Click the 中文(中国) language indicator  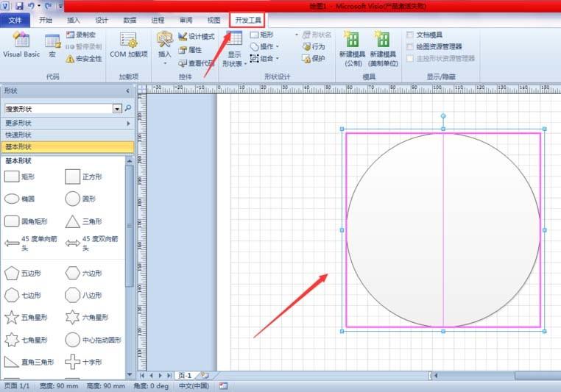(x=194, y=386)
